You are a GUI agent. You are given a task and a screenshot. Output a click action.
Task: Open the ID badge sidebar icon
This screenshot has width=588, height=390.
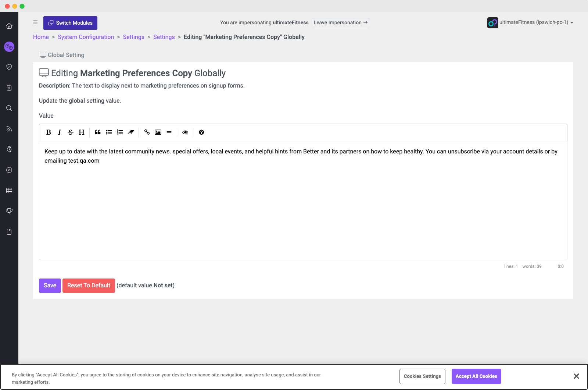(9, 88)
